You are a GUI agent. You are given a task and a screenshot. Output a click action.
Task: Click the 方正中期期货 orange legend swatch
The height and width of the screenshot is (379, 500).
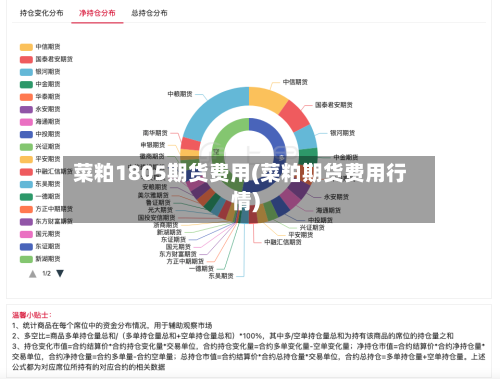26,209
